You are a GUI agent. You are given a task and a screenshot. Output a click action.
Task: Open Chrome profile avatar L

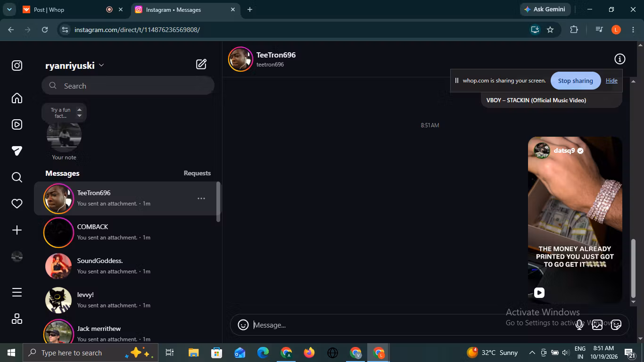(x=616, y=30)
